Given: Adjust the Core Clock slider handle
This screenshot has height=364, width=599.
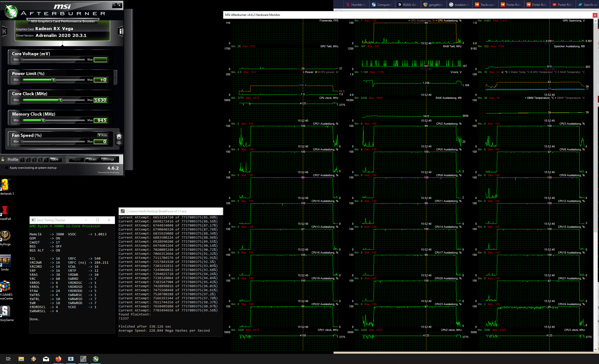Looking at the screenshot, I should point(60,100).
